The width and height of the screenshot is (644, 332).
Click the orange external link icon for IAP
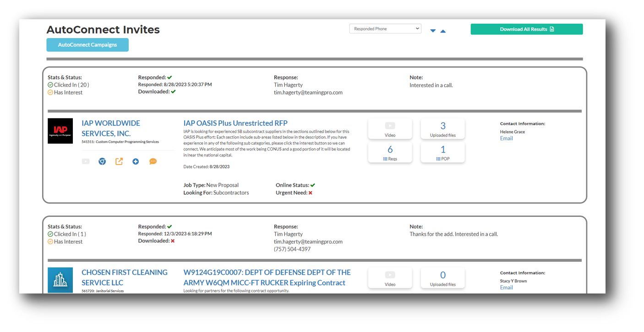[x=119, y=161]
